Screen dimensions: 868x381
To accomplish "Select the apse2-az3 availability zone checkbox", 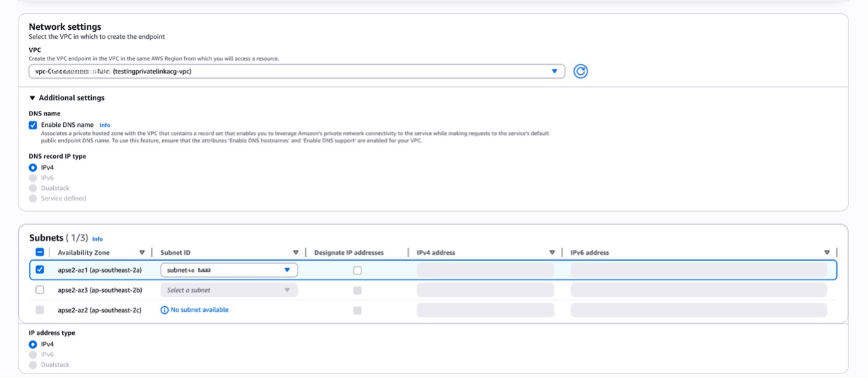I will coord(40,290).
